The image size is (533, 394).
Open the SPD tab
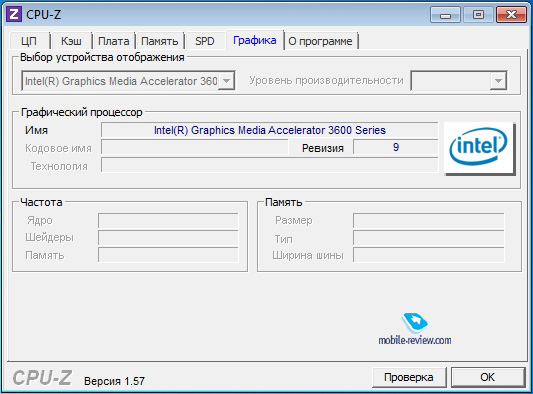[205, 41]
